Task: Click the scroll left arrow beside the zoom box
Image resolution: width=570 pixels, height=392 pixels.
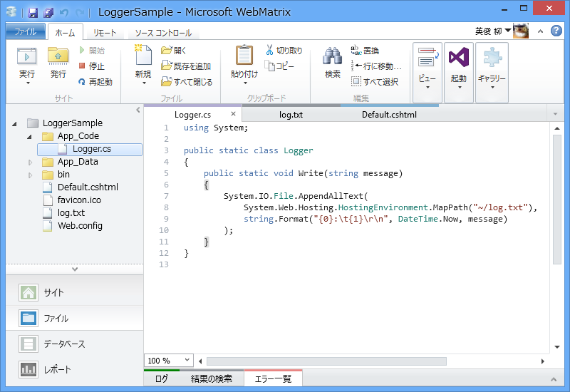Action: pos(200,361)
